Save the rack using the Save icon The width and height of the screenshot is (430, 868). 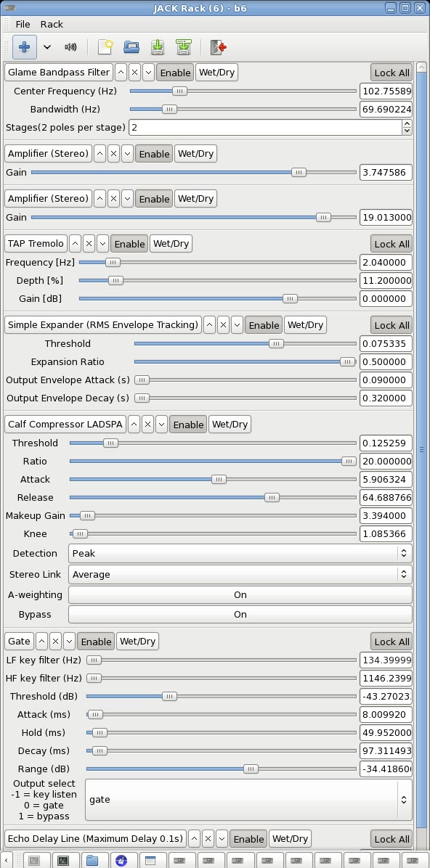158,47
